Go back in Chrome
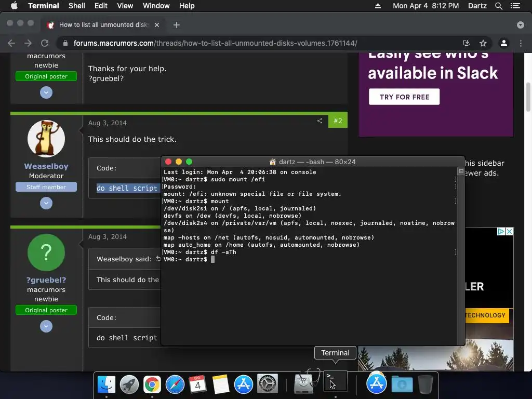 click(11, 43)
